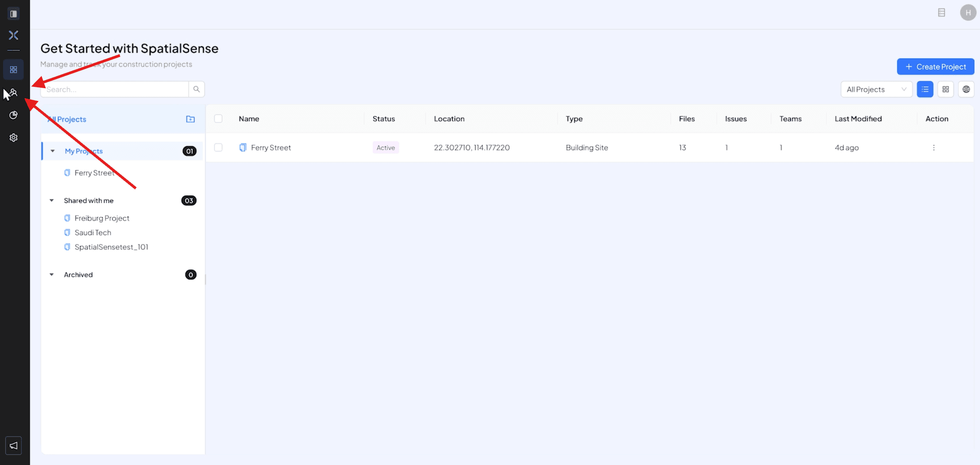The image size is (980, 465).
Task: Open Ferry Street in the project tree
Action: coord(94,173)
